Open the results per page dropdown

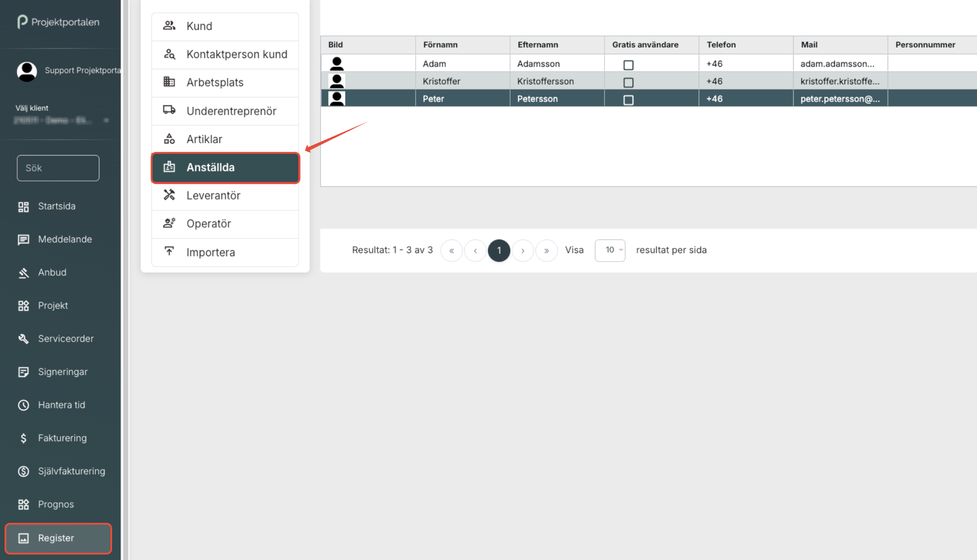pyautogui.click(x=610, y=250)
